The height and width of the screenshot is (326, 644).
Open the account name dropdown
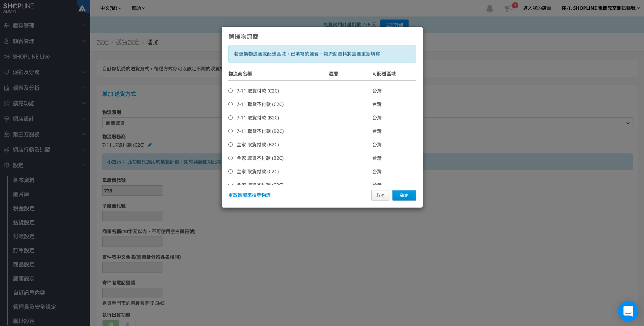pos(600,8)
